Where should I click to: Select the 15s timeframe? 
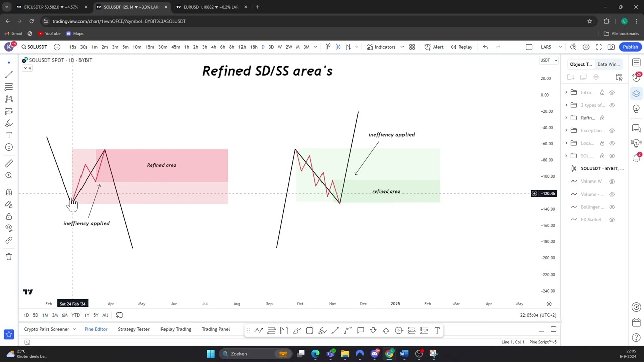pyautogui.click(x=73, y=47)
